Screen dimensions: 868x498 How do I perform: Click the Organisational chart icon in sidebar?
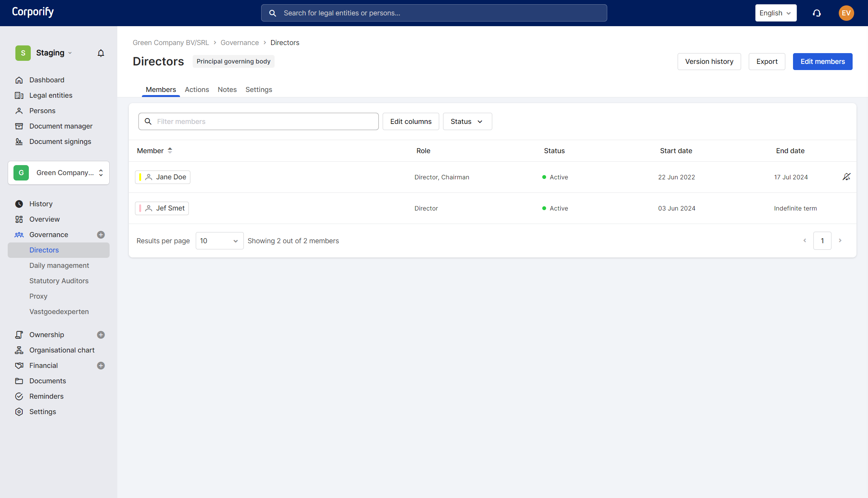(19, 350)
